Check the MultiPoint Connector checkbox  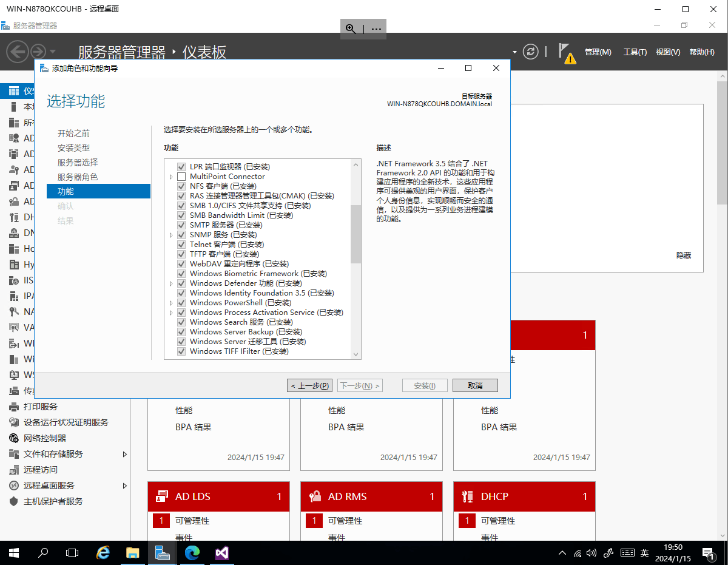181,177
